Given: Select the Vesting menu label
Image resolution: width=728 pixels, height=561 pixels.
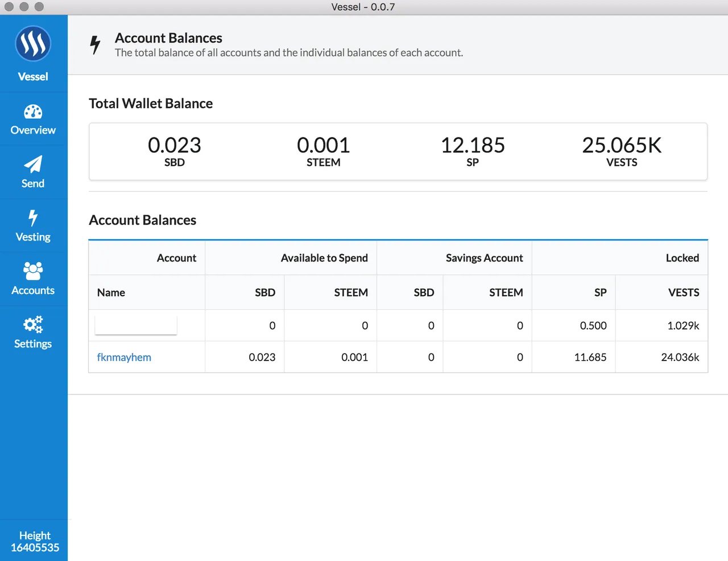Looking at the screenshot, I should pos(33,237).
